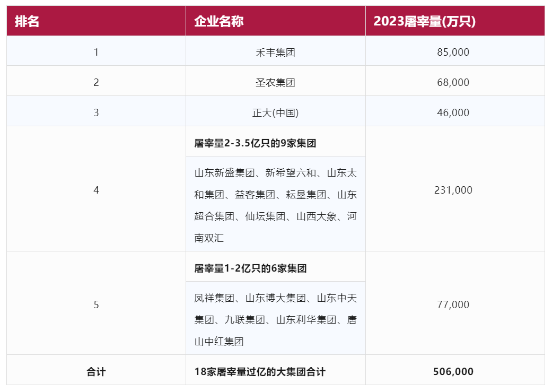The width and height of the screenshot is (552, 392).
Task: Select rank cell 3
Action: 96,111
